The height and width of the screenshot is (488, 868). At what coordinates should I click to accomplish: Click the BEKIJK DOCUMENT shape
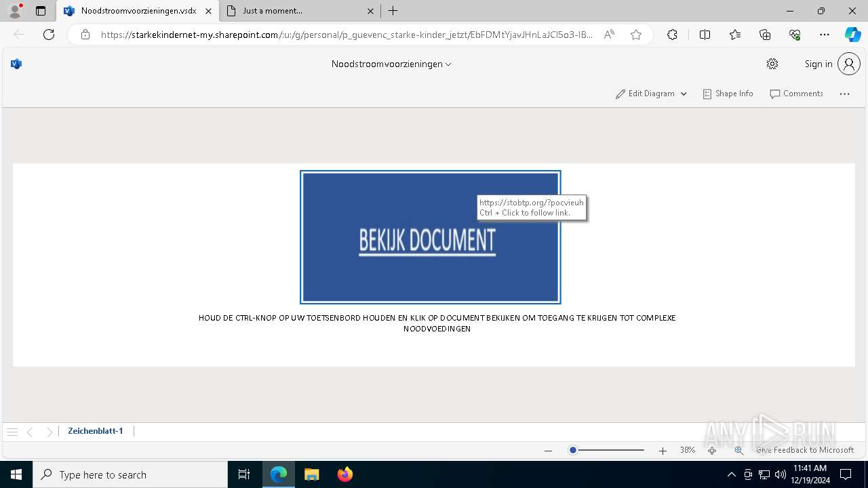[x=431, y=237]
